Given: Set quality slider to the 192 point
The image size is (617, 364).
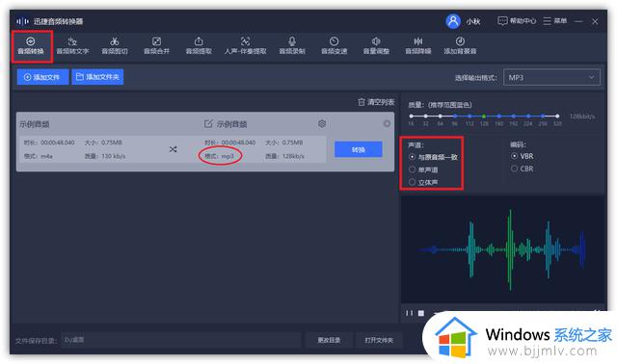Looking at the screenshot, I should 514,116.
